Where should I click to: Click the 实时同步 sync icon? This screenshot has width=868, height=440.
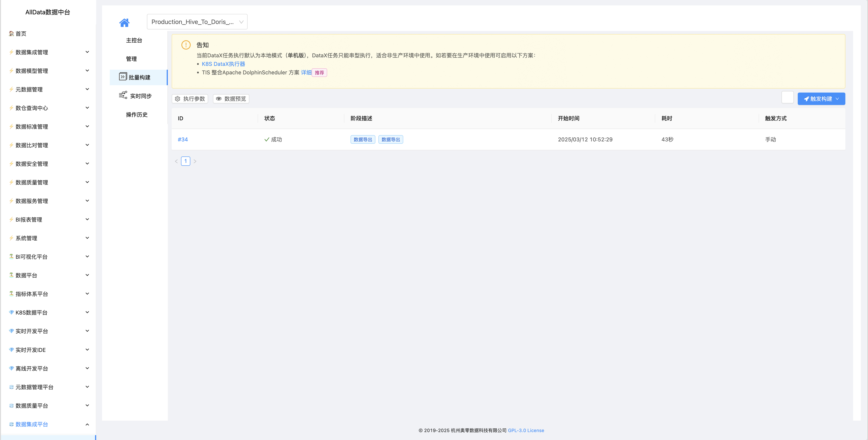coord(123,95)
